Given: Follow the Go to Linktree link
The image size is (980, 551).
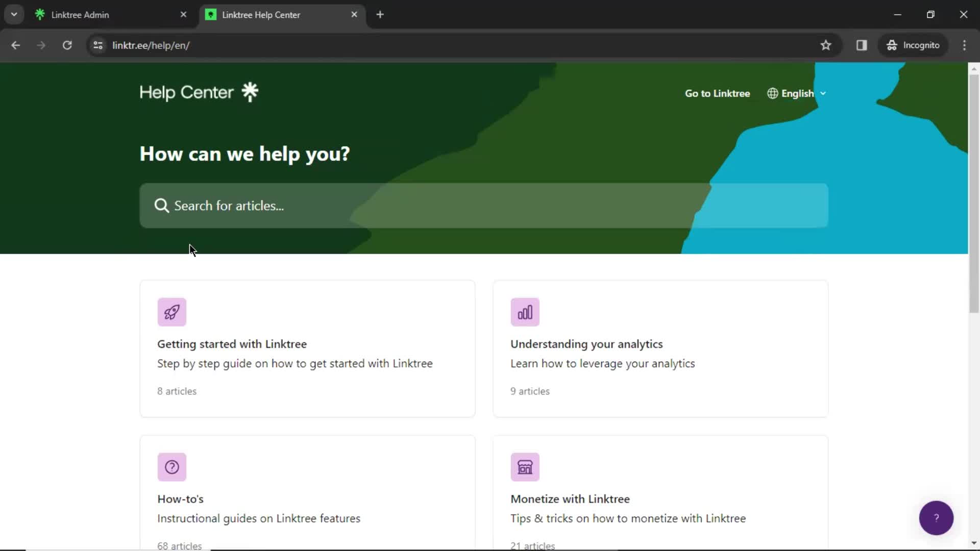Looking at the screenshot, I should pyautogui.click(x=717, y=93).
